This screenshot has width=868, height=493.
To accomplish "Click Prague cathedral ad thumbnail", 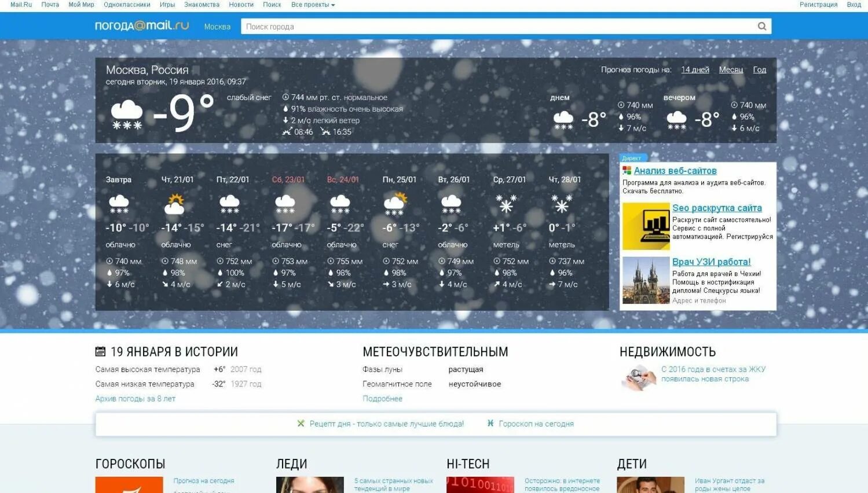I will (x=646, y=280).
